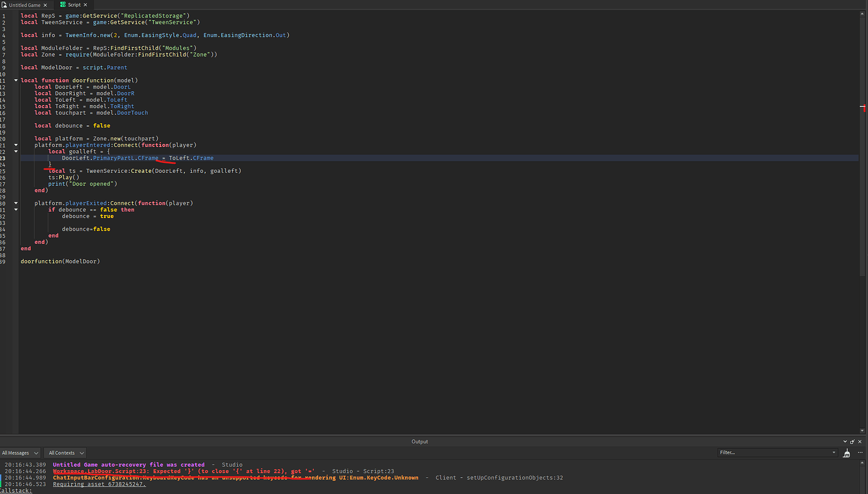Open the All Messages dropdown

click(x=20, y=453)
